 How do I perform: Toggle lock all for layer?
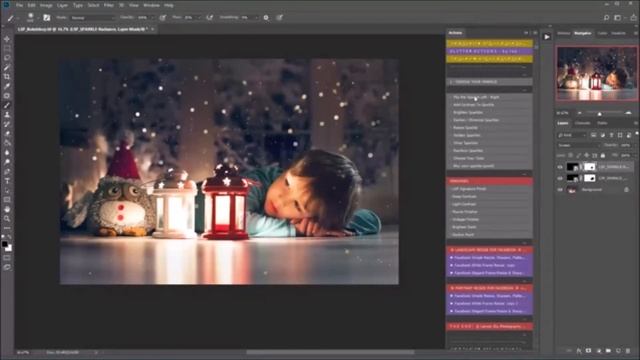603,156
